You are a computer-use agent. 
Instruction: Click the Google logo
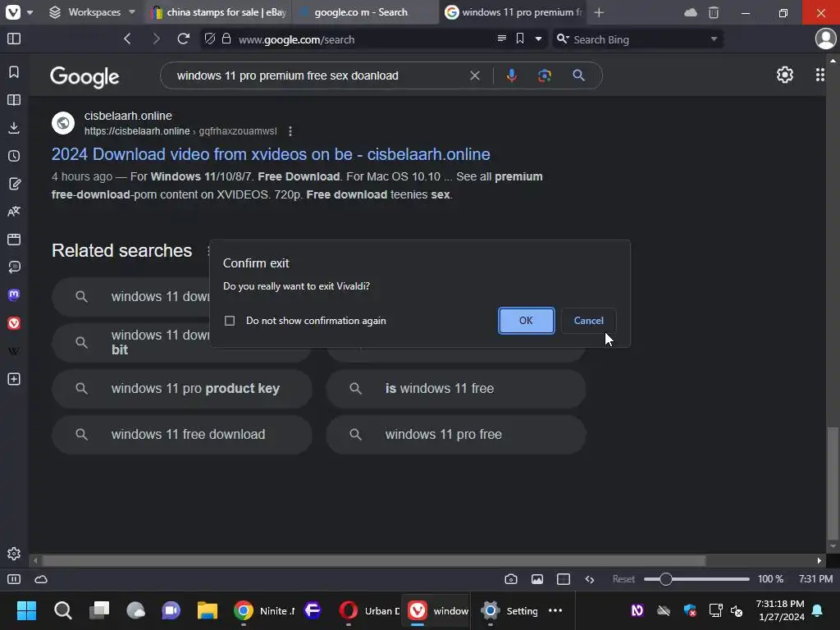[x=84, y=76]
